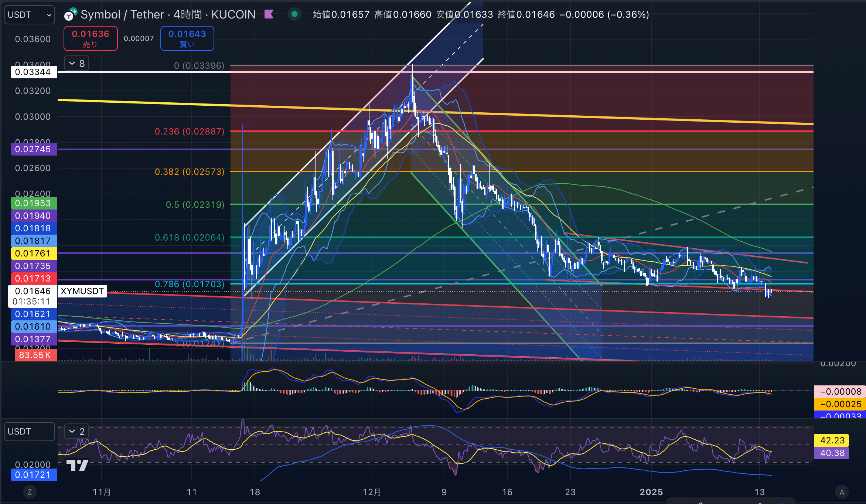Click the white 0.03344 price label
This screenshot has width=866, height=504.
(x=34, y=72)
